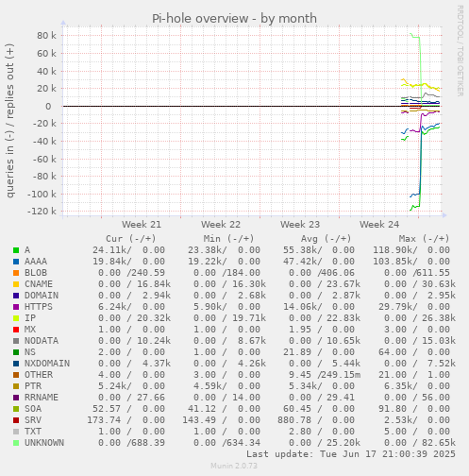
Task: Click the CNAME max value 30.63k
Action: 439,284
